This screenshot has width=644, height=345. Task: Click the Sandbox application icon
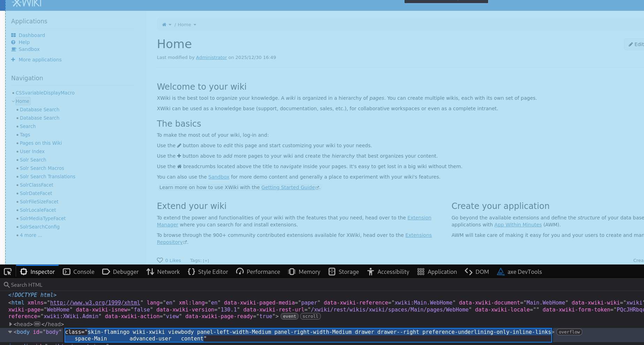pyautogui.click(x=14, y=49)
